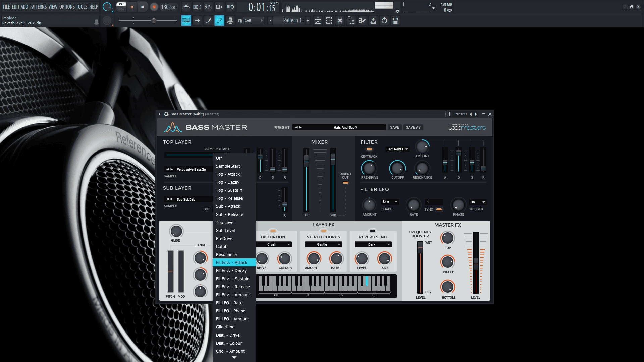Open the browser tree icon
Screen dimensions: 644x362
[351, 21]
